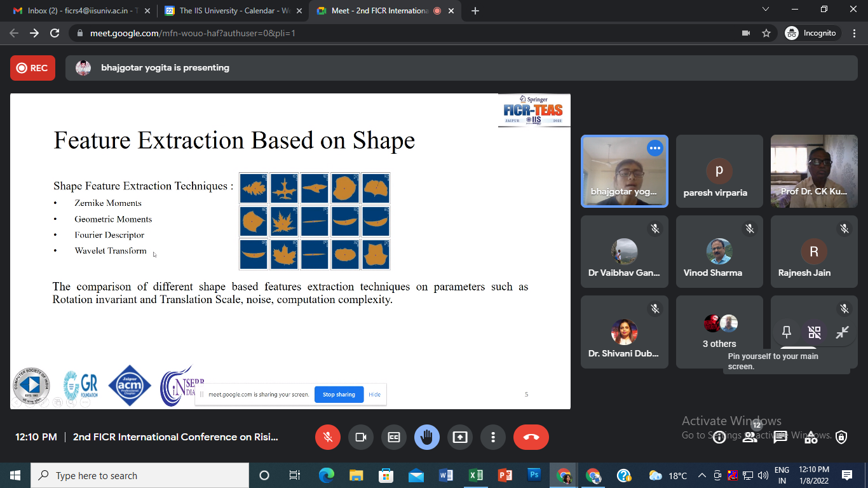868x488 pixels.
Task: Hide the screen sharing notification bar
Action: 375,395
